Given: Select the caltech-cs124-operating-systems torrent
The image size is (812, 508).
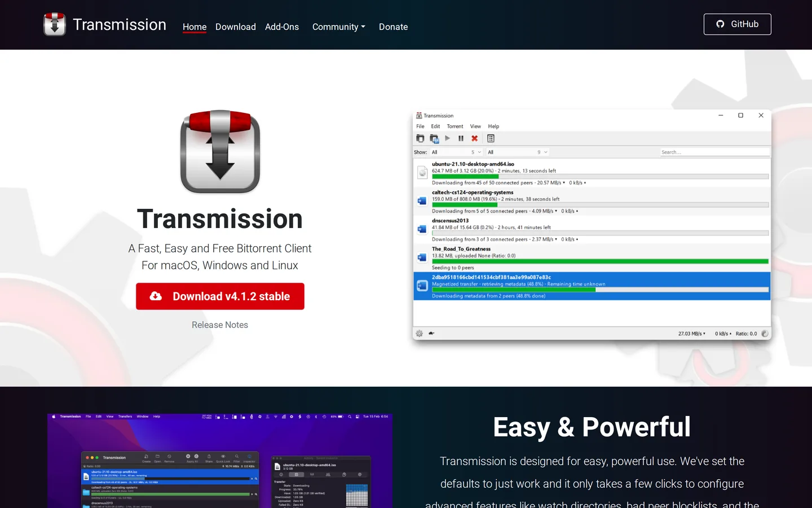Looking at the screenshot, I should (592, 201).
